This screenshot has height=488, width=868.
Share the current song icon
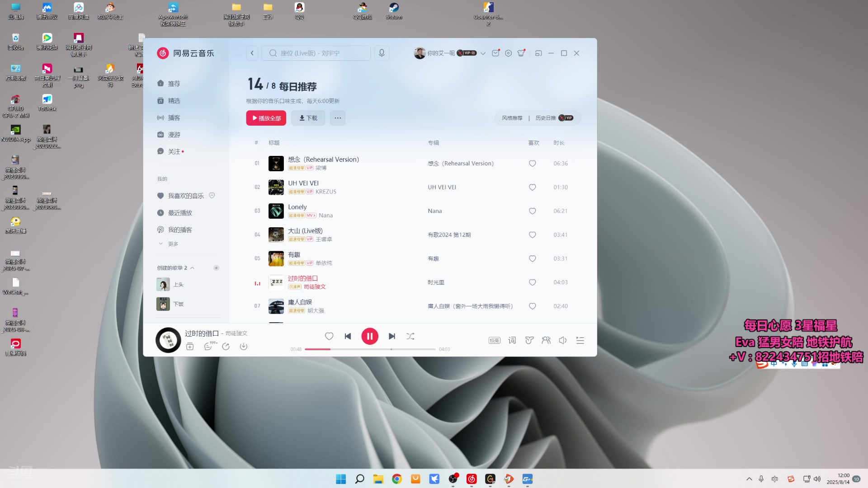226,347
